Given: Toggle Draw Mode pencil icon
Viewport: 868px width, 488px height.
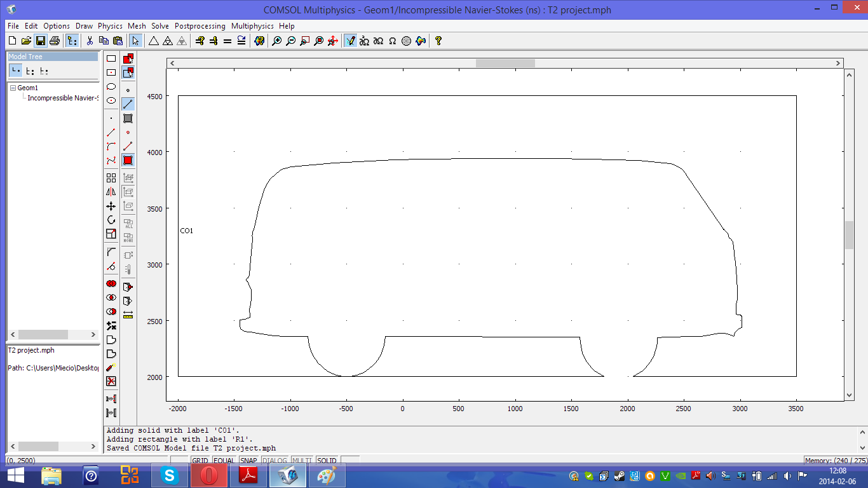Looking at the screenshot, I should pos(350,41).
